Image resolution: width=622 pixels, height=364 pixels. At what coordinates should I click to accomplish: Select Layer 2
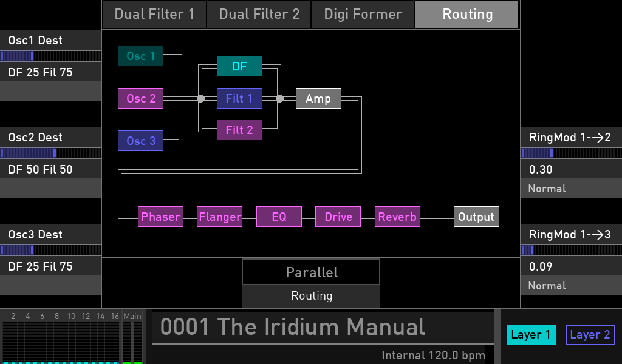pos(590,335)
